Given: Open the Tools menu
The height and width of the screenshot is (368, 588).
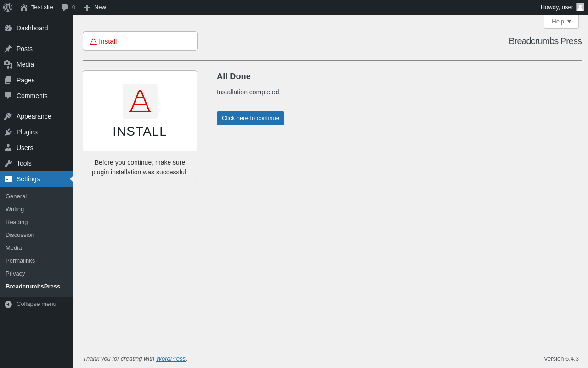Looking at the screenshot, I should tap(37, 163).
